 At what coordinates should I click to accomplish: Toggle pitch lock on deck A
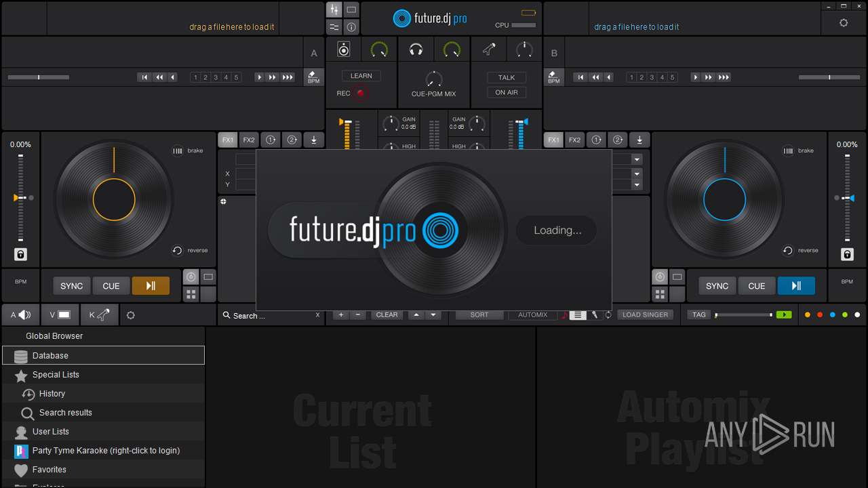pyautogui.click(x=20, y=255)
